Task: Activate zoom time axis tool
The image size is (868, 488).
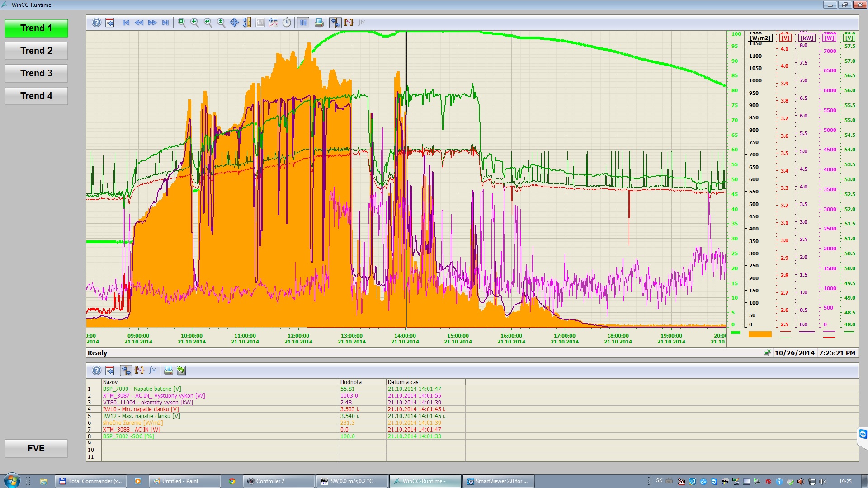Action: [208, 23]
